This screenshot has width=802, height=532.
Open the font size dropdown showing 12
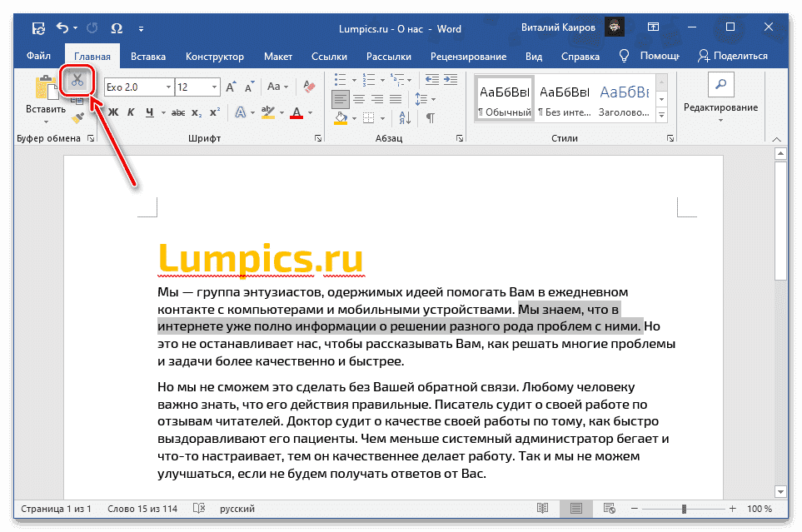click(x=214, y=87)
